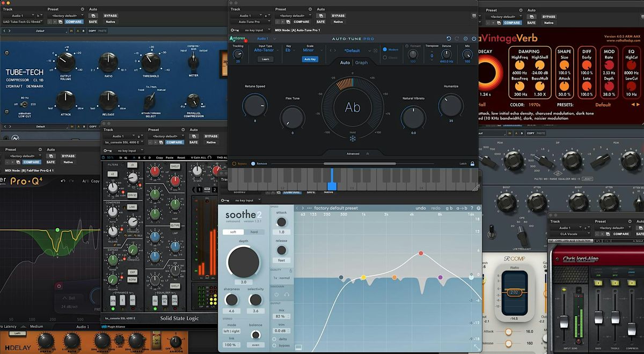Switch to the Graph tab
This screenshot has width=644, height=354.
362,62
